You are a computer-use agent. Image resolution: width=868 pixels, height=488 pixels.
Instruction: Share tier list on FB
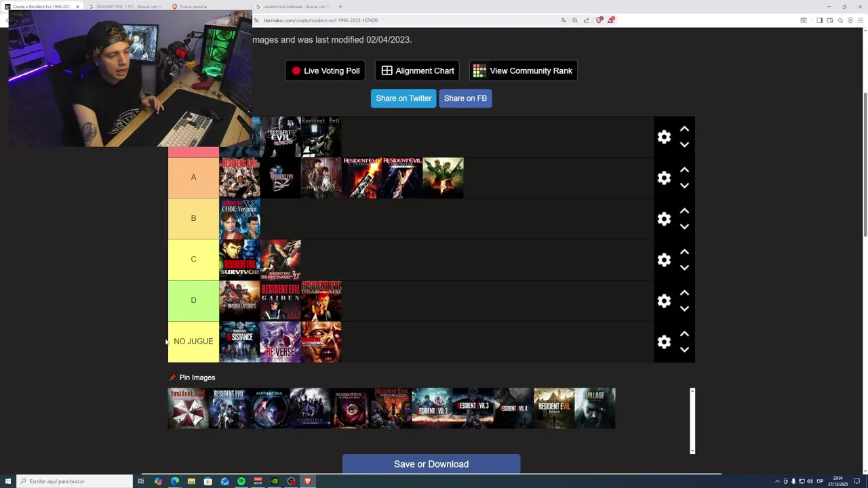(x=465, y=98)
